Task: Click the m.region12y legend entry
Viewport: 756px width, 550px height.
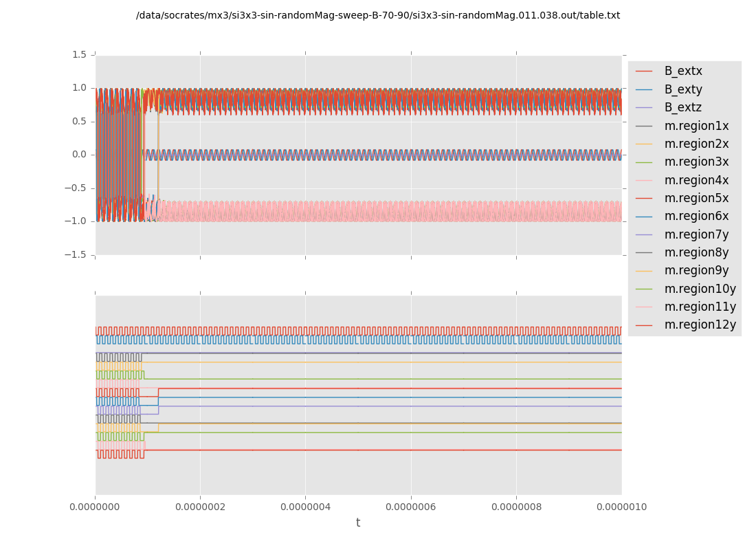Action: [700, 324]
